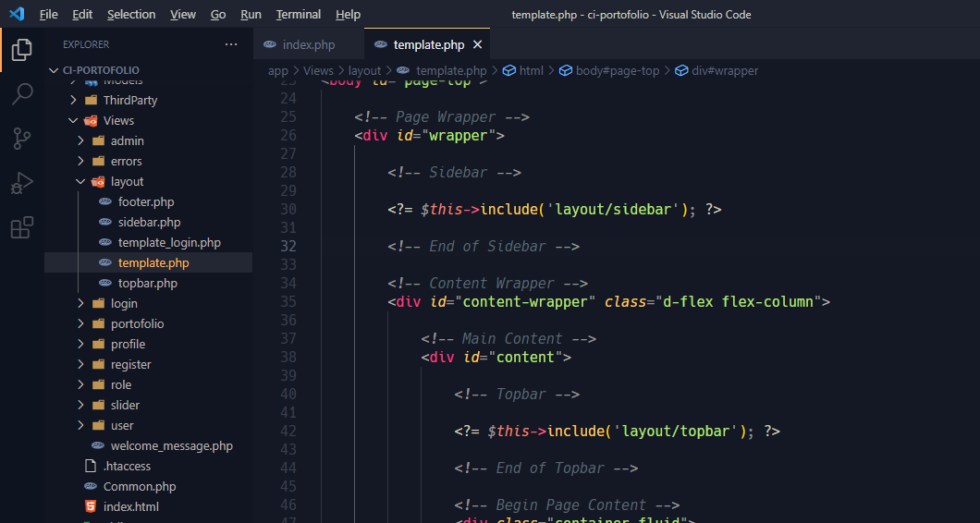Collapse the CI-PORTOFOLIO root section

click(101, 70)
